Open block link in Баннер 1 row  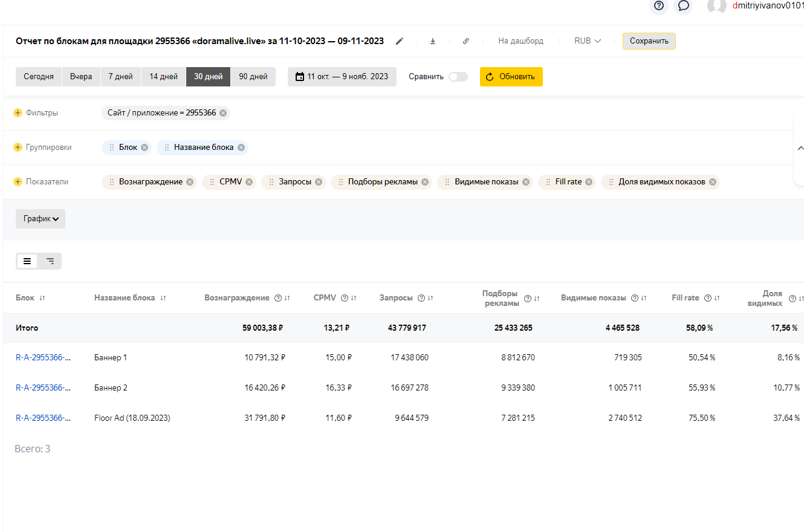click(44, 357)
